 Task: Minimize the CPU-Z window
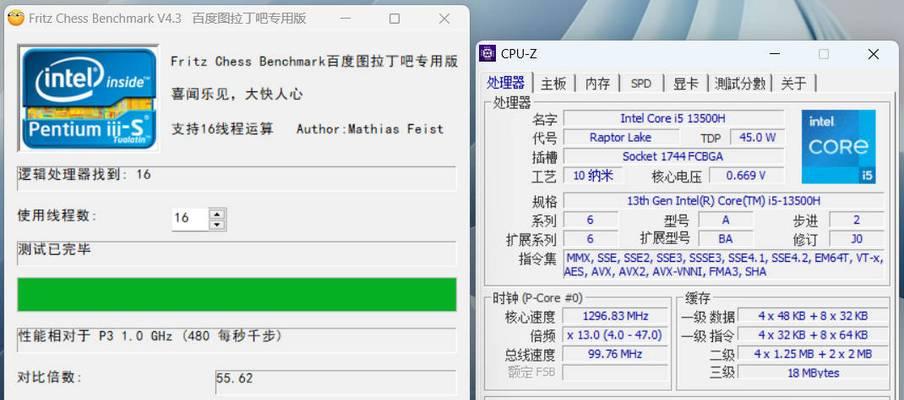pos(774,54)
